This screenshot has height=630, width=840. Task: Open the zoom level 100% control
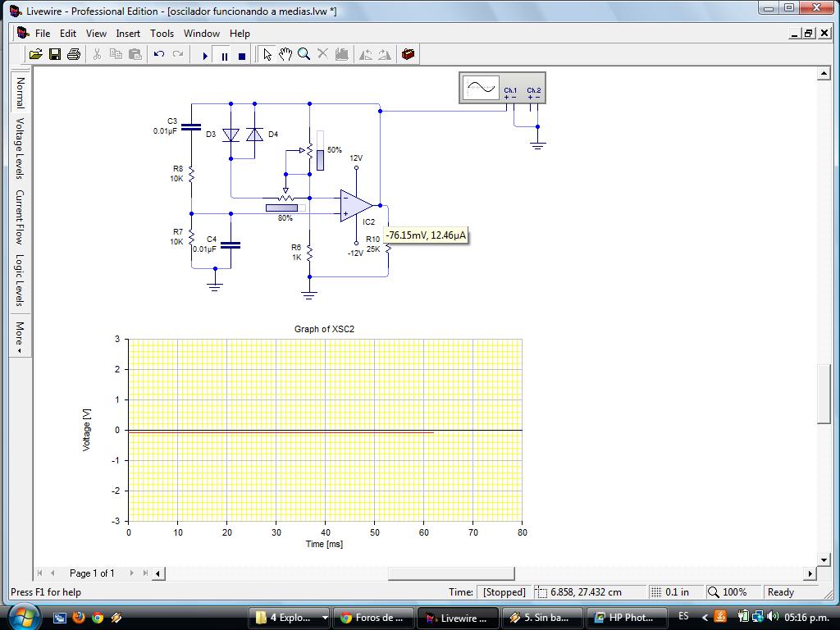pos(727,592)
